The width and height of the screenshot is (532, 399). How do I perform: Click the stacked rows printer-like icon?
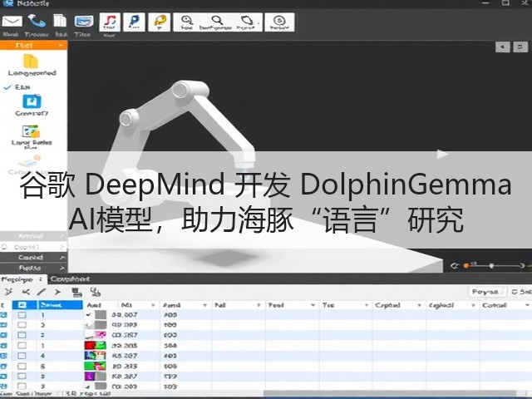(77, 292)
